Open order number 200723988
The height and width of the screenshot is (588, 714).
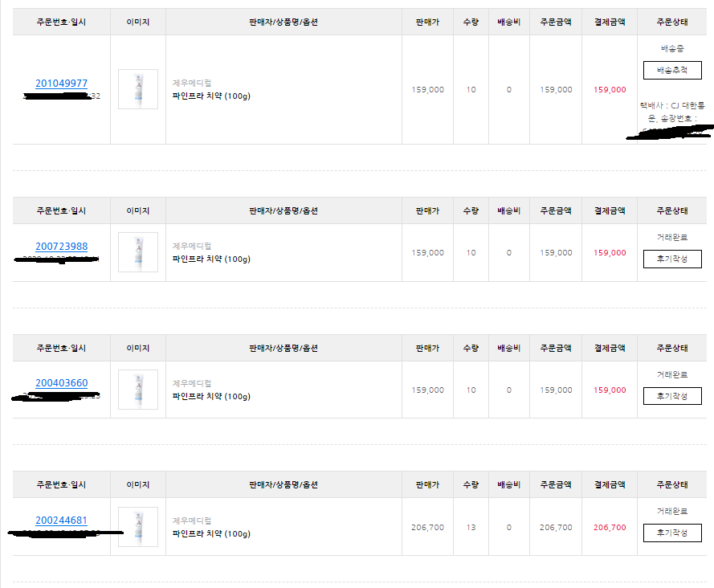click(62, 247)
